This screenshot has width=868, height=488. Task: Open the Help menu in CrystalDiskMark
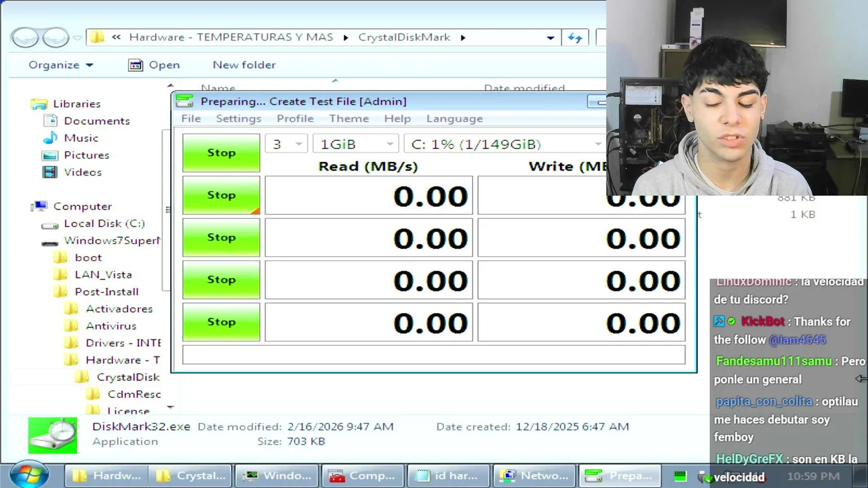[397, 119]
